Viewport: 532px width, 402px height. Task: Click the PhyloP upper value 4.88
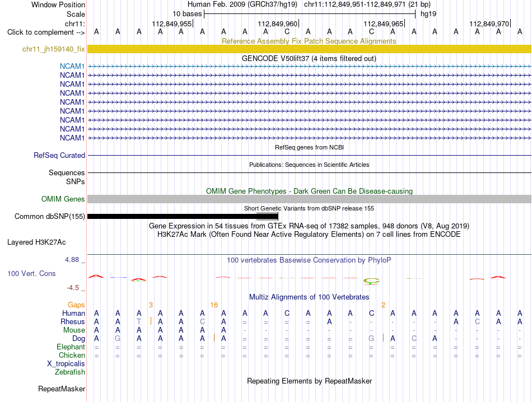[72, 260]
